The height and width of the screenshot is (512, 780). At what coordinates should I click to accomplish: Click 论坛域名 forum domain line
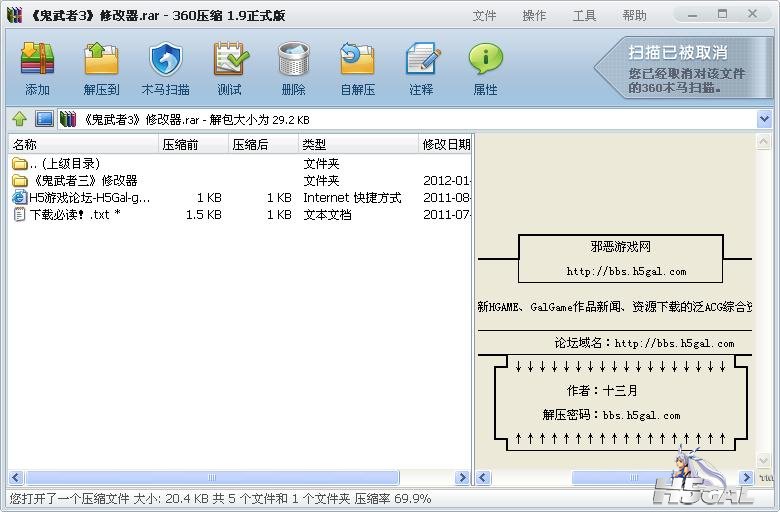pyautogui.click(x=644, y=343)
